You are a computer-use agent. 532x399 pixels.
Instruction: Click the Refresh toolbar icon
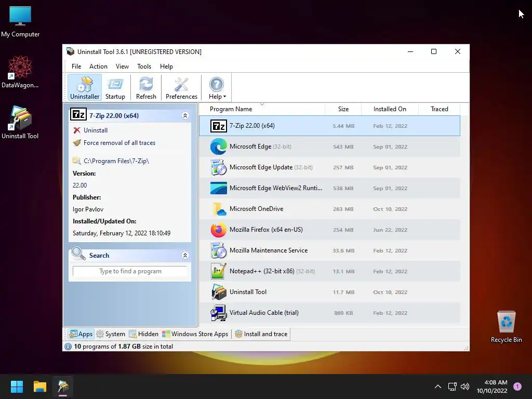[146, 88]
